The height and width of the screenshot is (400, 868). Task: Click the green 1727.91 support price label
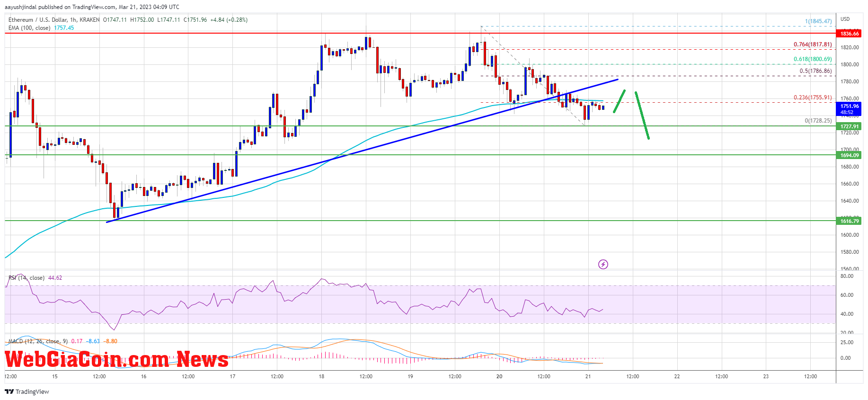coord(849,126)
